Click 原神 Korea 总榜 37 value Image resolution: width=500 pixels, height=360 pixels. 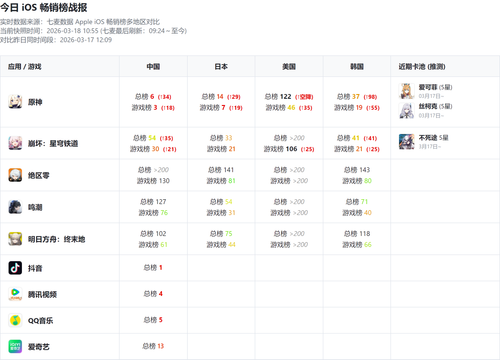coord(357,97)
